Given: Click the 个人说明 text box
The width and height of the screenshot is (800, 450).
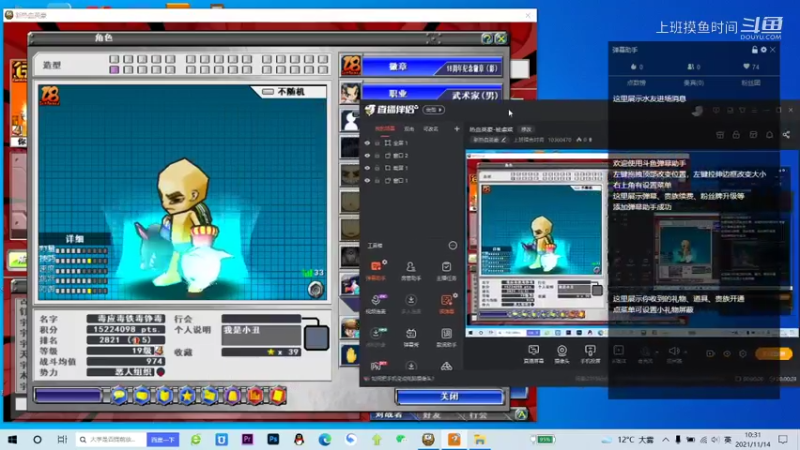Looking at the screenshot, I should (261, 335).
